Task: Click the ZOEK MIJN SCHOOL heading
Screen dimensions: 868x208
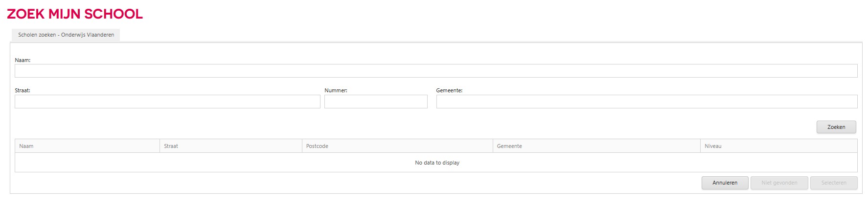Action: (75, 14)
